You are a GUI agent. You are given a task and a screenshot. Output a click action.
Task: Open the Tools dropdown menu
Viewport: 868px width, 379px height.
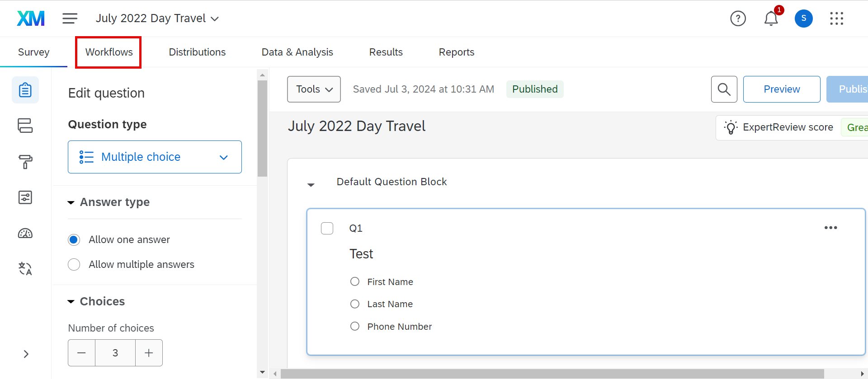[314, 89]
